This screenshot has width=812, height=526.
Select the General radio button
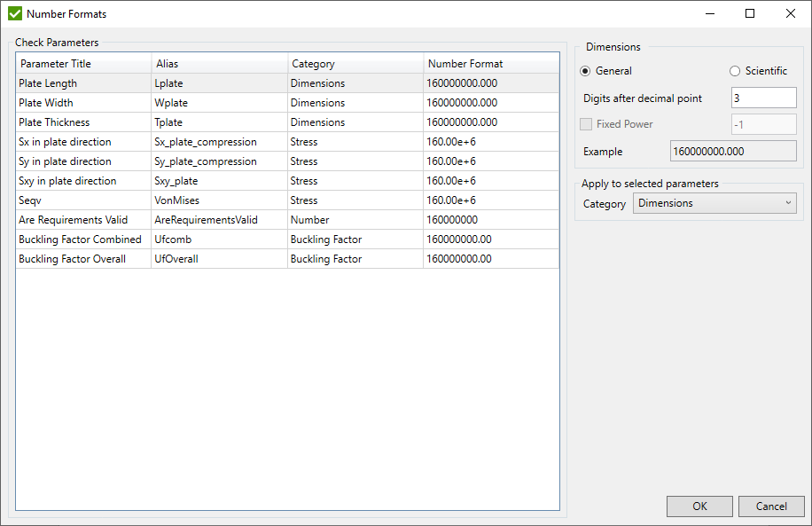(x=585, y=71)
